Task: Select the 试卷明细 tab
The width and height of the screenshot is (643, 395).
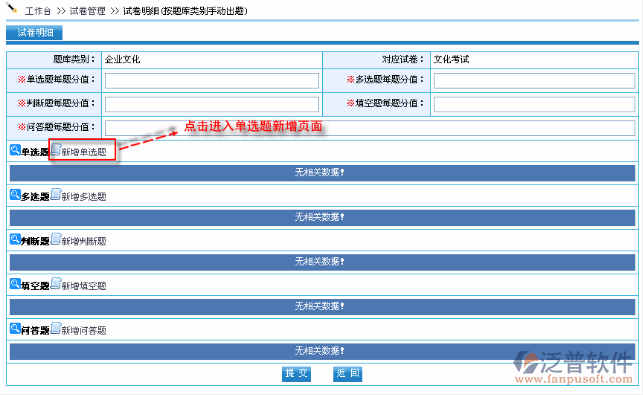Action: pyautogui.click(x=34, y=32)
